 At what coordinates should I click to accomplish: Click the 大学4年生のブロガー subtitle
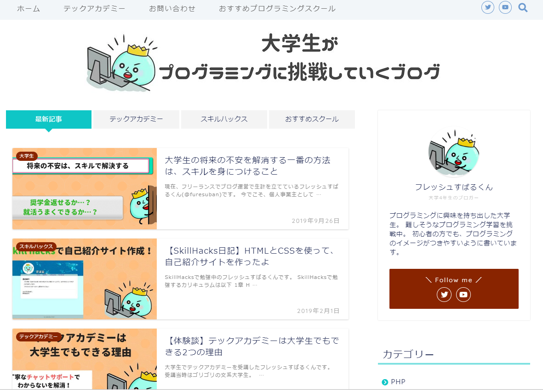(454, 198)
